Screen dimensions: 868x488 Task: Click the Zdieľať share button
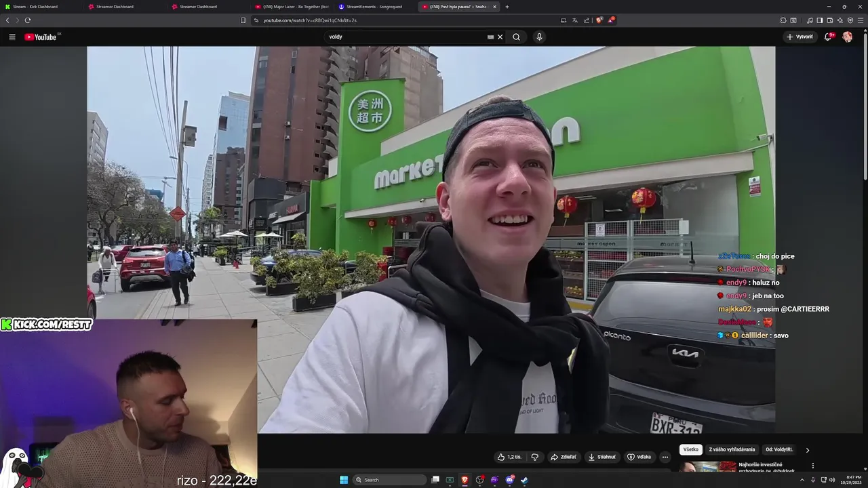pyautogui.click(x=563, y=457)
